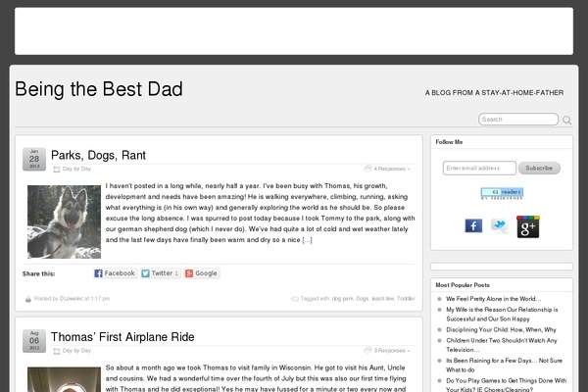Open Children Under Two Shouldn't Watch Television post
The image size is (588, 392).
pos(502,345)
